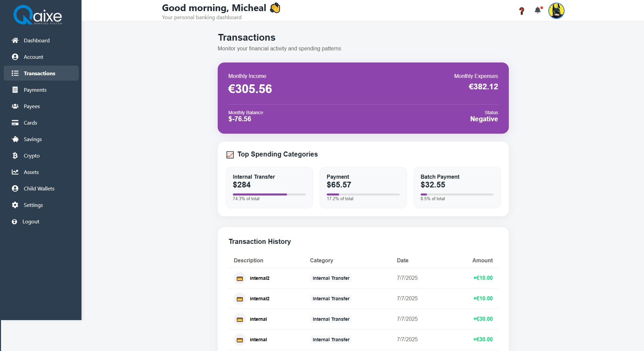Open Settings label in sidebar
The image size is (644, 351).
pos(33,205)
